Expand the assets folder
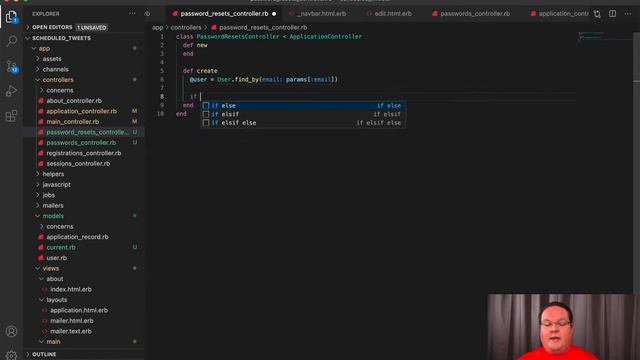640x360 pixels. click(x=38, y=59)
